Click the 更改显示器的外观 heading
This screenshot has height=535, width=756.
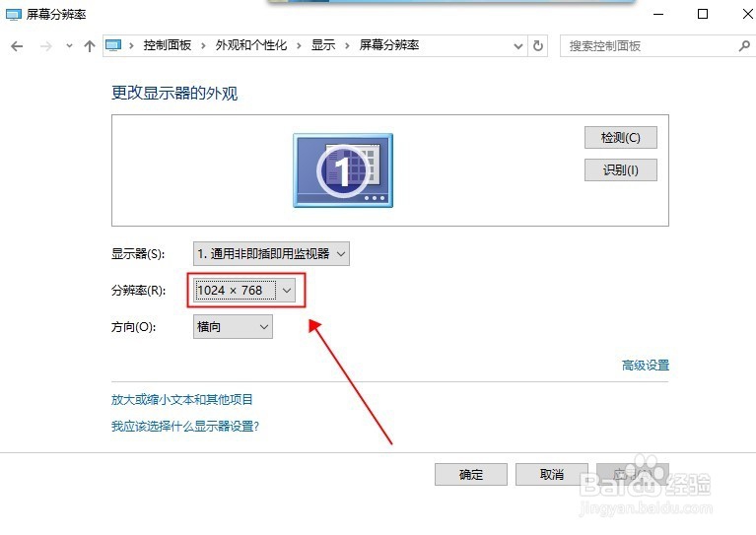click(174, 93)
